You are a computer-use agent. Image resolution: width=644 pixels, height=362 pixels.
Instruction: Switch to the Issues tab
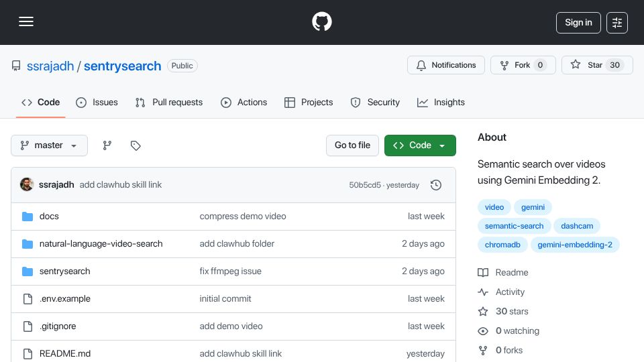97,102
